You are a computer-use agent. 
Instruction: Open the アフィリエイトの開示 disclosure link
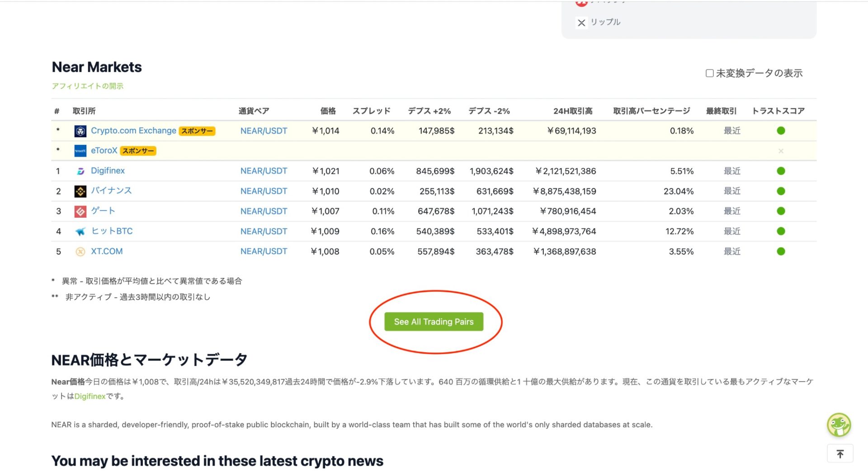[x=88, y=86]
